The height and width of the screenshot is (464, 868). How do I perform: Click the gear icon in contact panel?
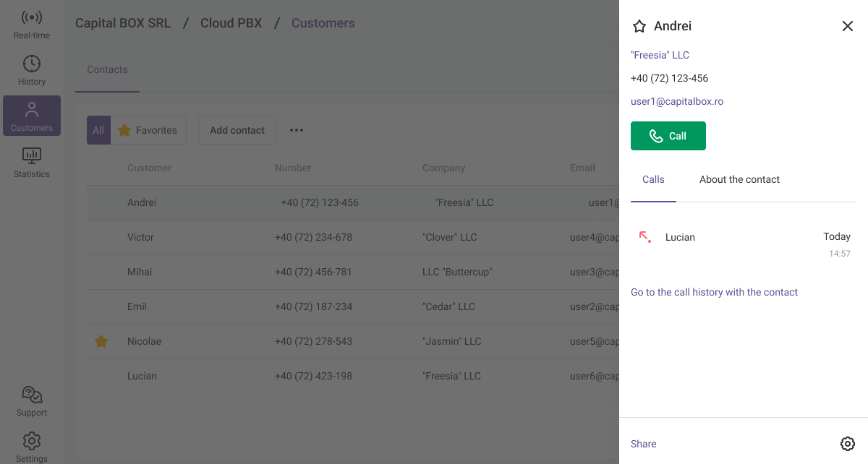(847, 444)
